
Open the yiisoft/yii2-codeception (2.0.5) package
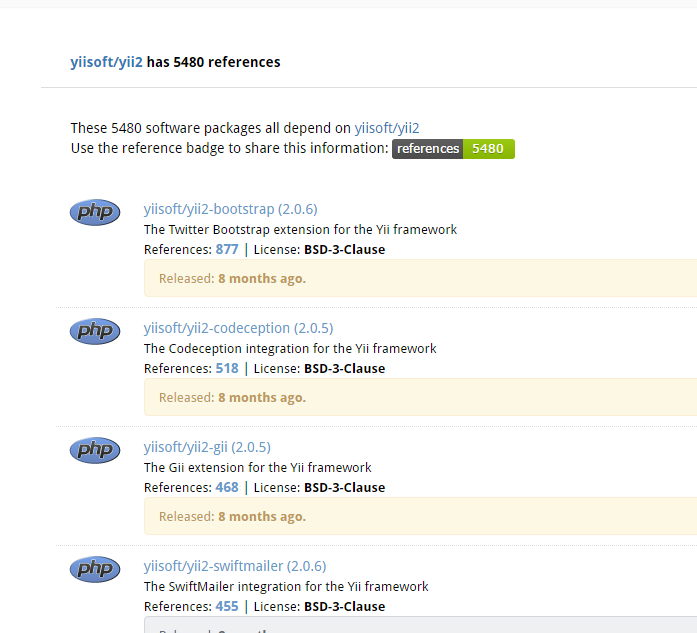238,328
